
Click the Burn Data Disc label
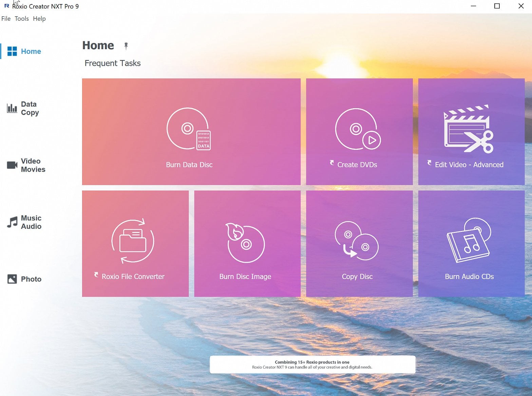click(x=189, y=165)
